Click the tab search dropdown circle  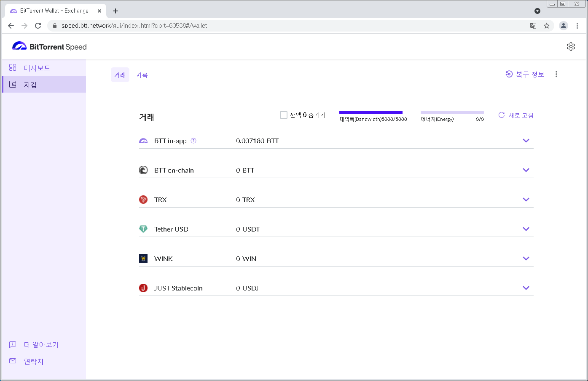coord(537,11)
